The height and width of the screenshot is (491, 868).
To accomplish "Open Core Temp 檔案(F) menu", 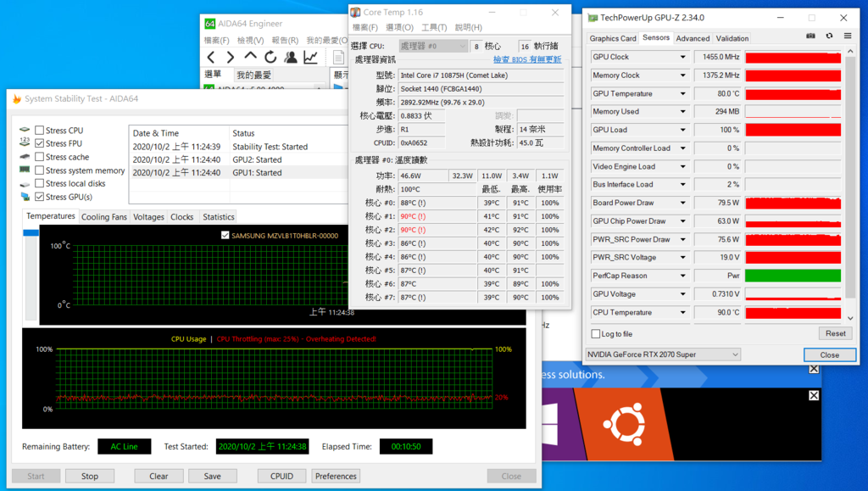I will pyautogui.click(x=365, y=27).
